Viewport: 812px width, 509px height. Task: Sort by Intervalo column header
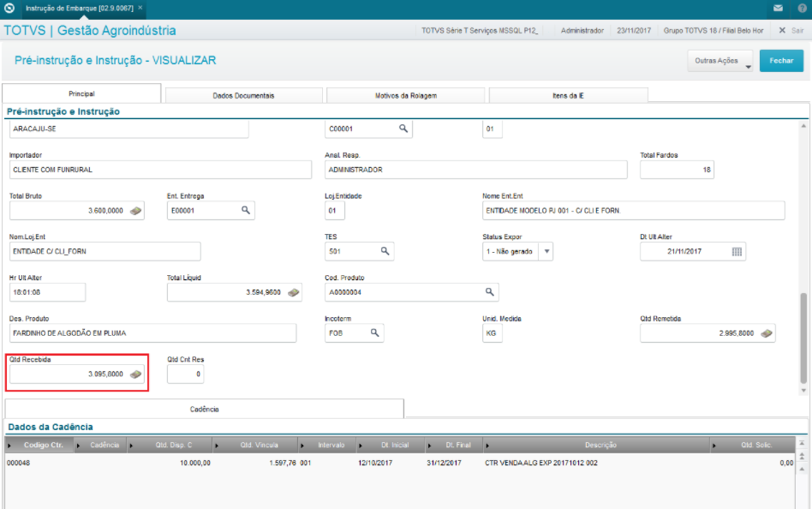[x=328, y=445]
